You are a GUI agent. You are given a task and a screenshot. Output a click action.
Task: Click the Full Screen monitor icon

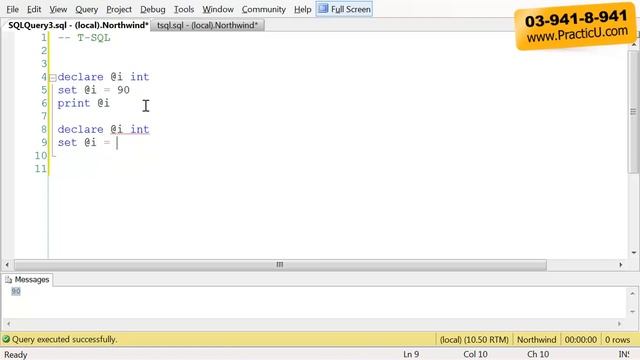point(323,9)
